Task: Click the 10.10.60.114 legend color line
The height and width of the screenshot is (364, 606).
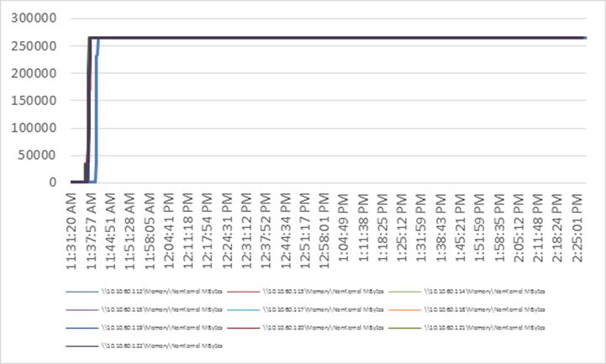Action: pyautogui.click(x=404, y=292)
